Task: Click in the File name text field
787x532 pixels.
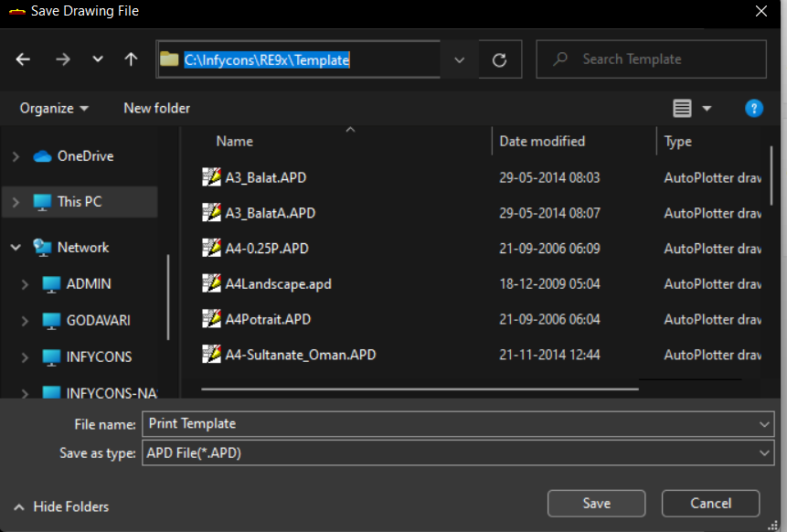Action: [448, 424]
